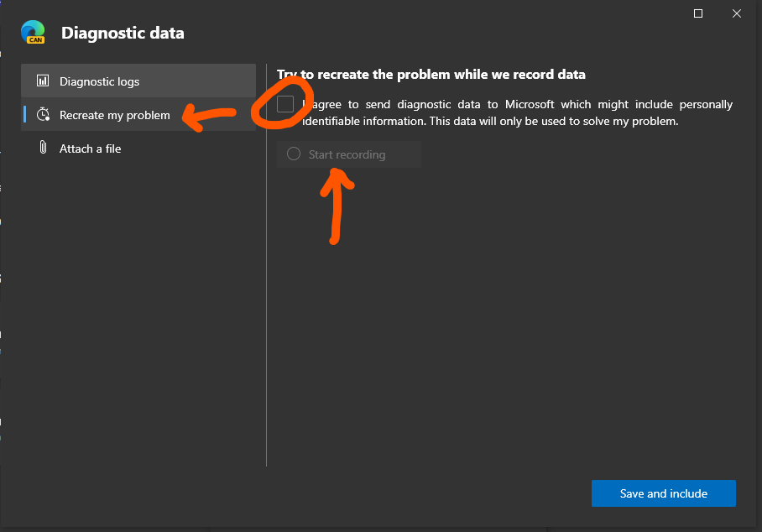762x532 pixels.
Task: Click the dialog title bar
Action: coord(378,13)
